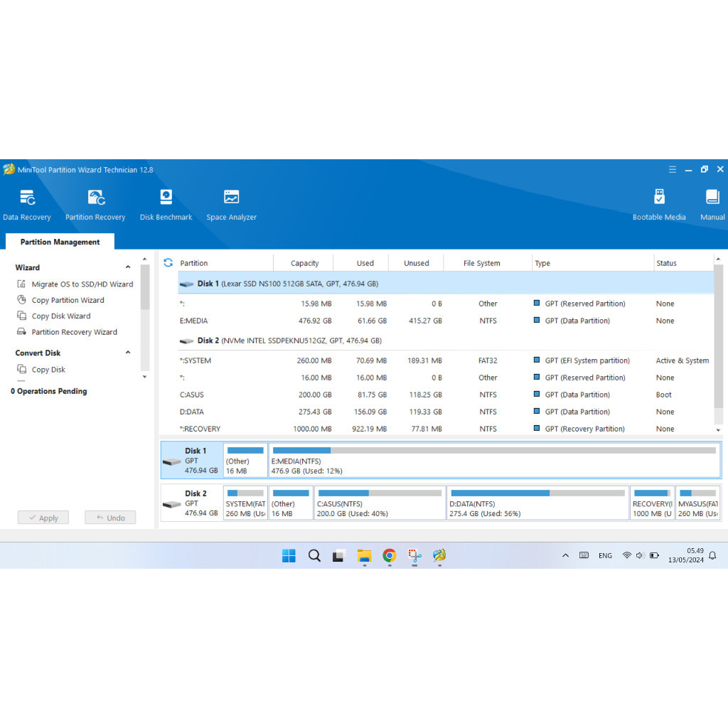
Task: Click the Bootable Media icon
Action: coord(659,205)
